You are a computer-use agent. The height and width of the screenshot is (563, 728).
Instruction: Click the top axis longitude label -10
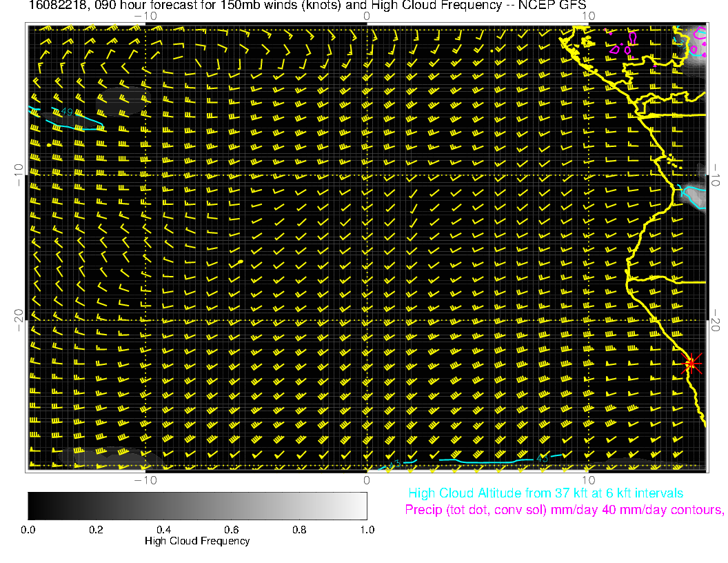click(x=145, y=17)
